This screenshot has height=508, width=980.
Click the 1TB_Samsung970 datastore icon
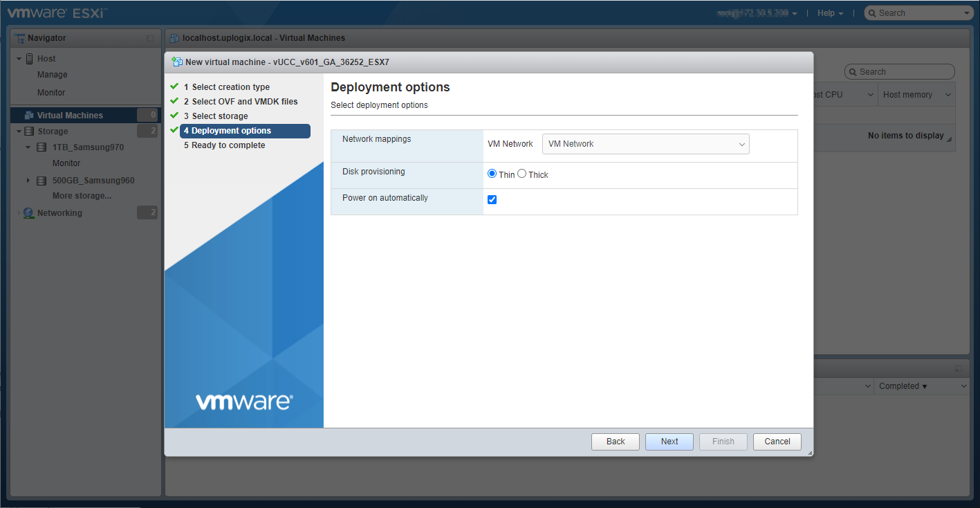41,147
